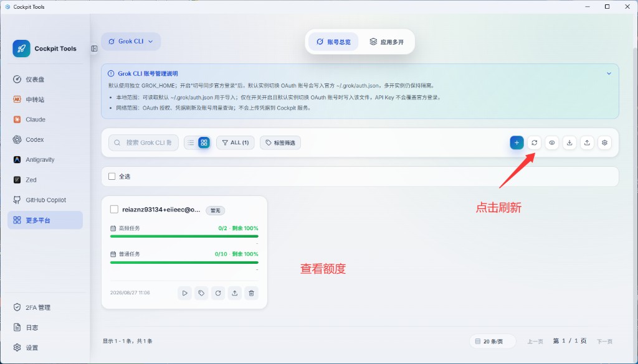Focus the 搜索 Grok CLI search field
The image size is (638, 364).
tap(143, 142)
